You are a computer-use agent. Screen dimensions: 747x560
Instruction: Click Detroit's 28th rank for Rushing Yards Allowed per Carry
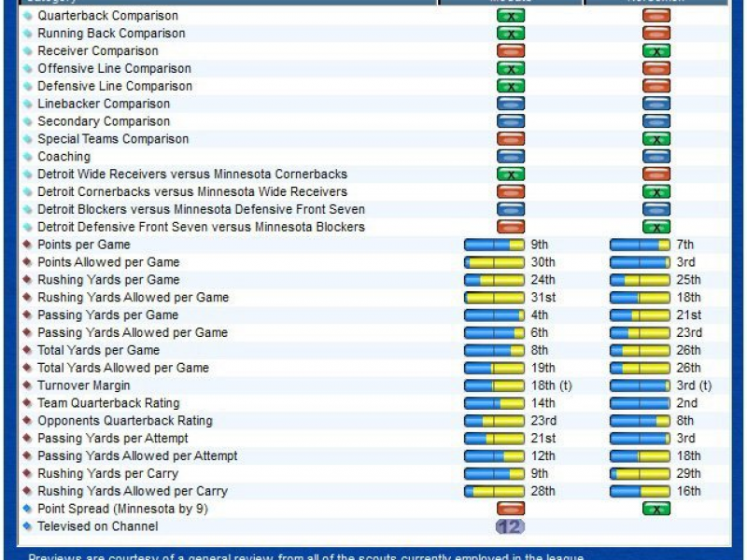543,492
